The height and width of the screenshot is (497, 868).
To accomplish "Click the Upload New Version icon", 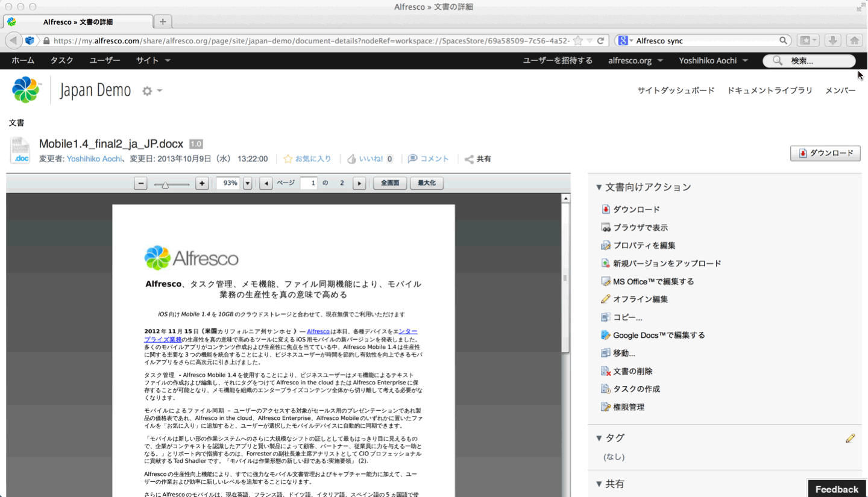I will point(606,263).
